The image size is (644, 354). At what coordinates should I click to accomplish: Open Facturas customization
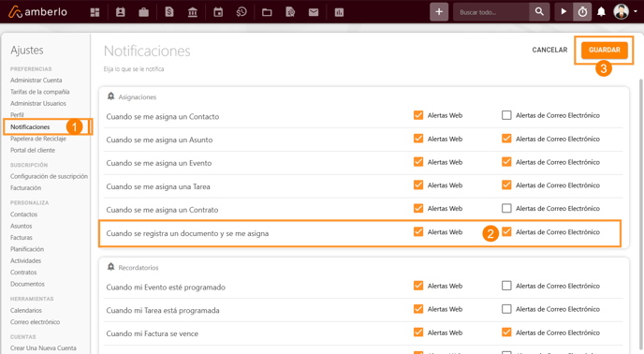coord(22,237)
